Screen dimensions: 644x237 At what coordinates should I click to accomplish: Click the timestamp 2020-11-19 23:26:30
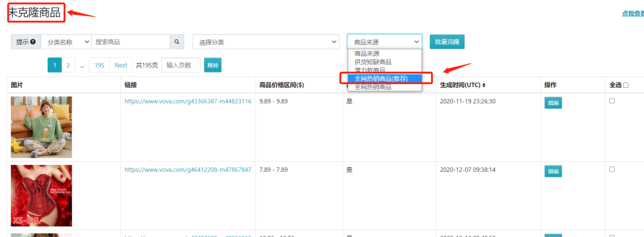tap(468, 101)
